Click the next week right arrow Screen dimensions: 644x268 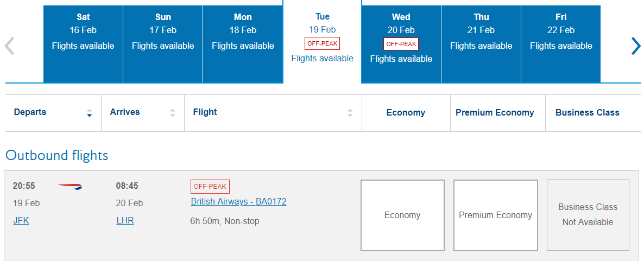(x=636, y=46)
